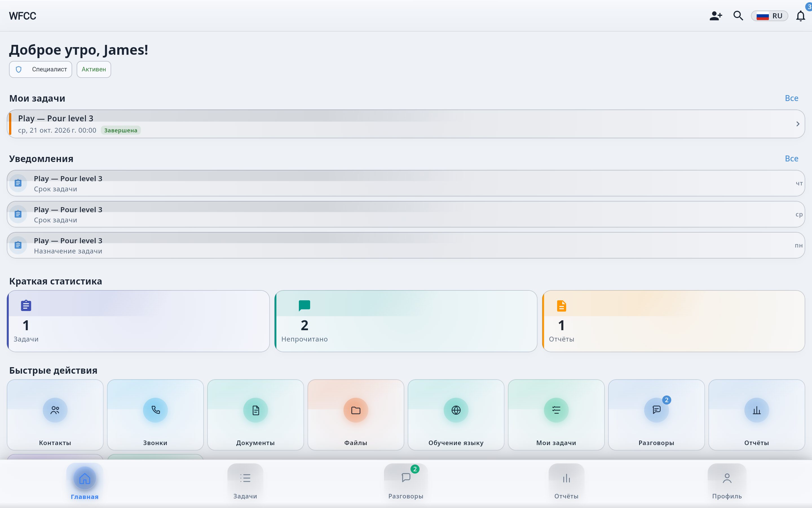The height and width of the screenshot is (508, 812).
Task: Open Обучение языку quick action
Action: [x=456, y=415]
